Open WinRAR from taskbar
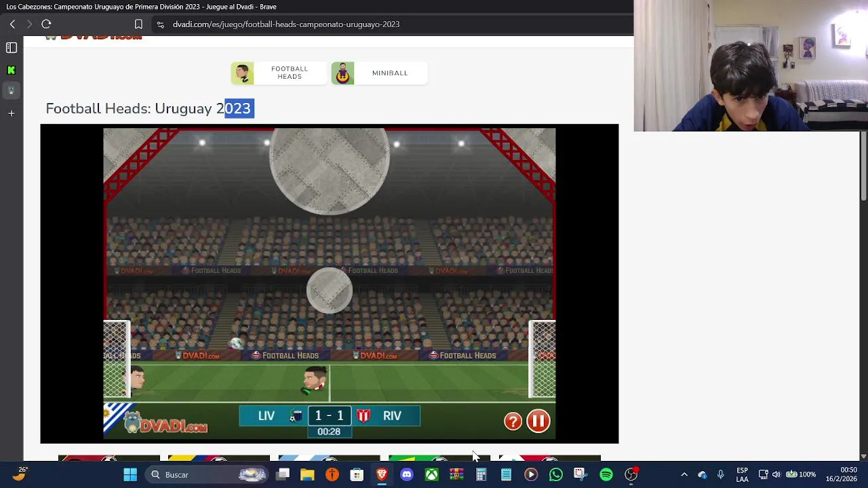 coord(456,474)
